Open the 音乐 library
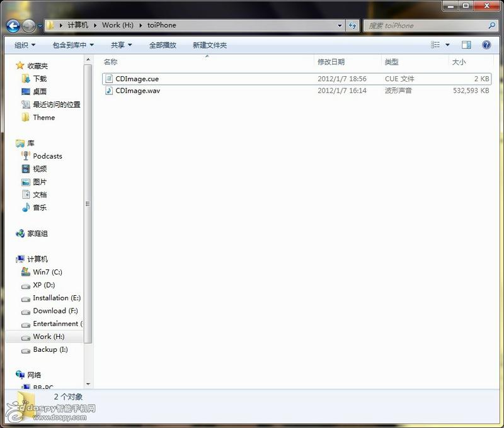 click(40, 208)
